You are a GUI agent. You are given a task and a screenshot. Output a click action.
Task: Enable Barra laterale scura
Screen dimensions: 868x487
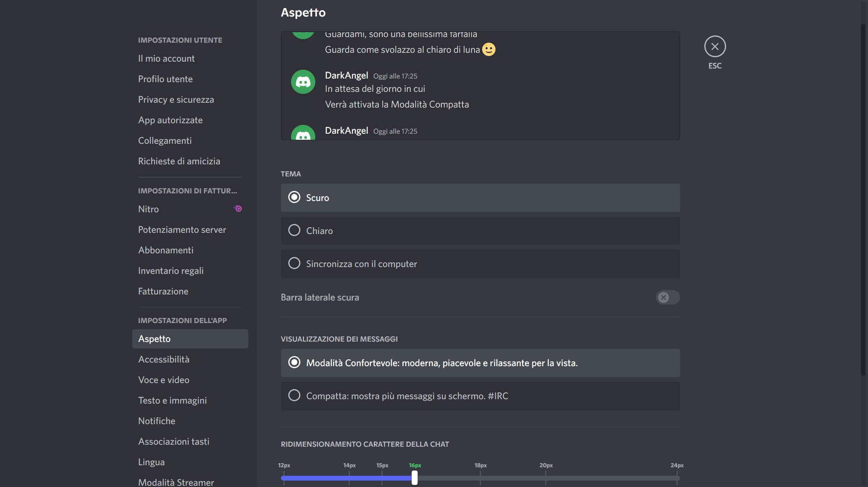(x=667, y=297)
